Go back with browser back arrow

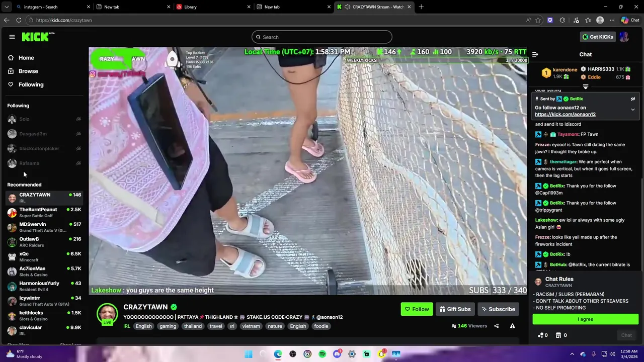point(6,20)
